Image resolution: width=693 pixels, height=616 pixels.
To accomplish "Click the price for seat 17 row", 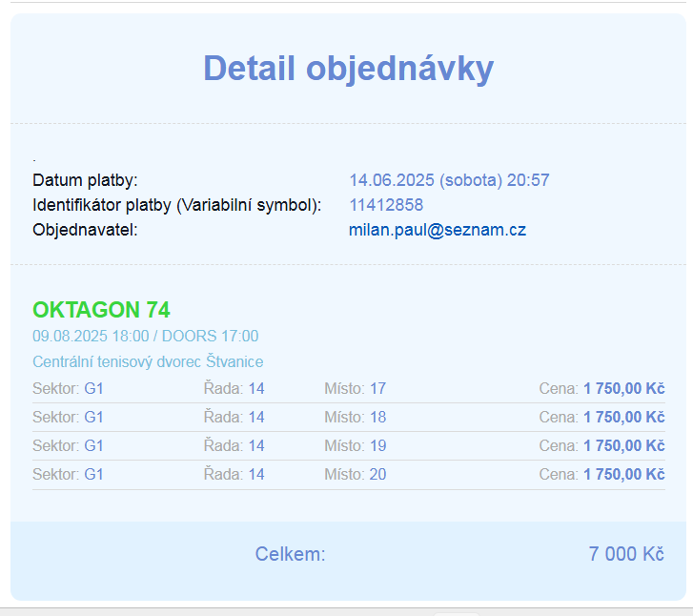I will [x=601, y=389].
